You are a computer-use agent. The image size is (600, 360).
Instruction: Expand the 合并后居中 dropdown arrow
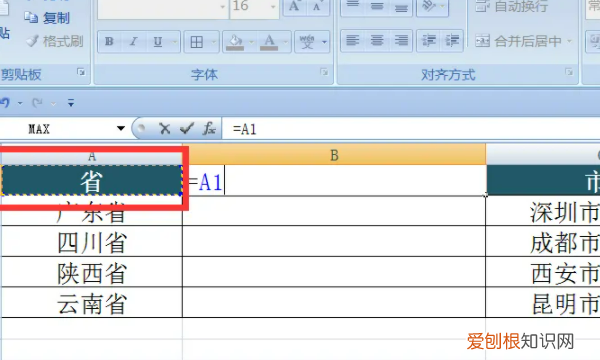(569, 41)
